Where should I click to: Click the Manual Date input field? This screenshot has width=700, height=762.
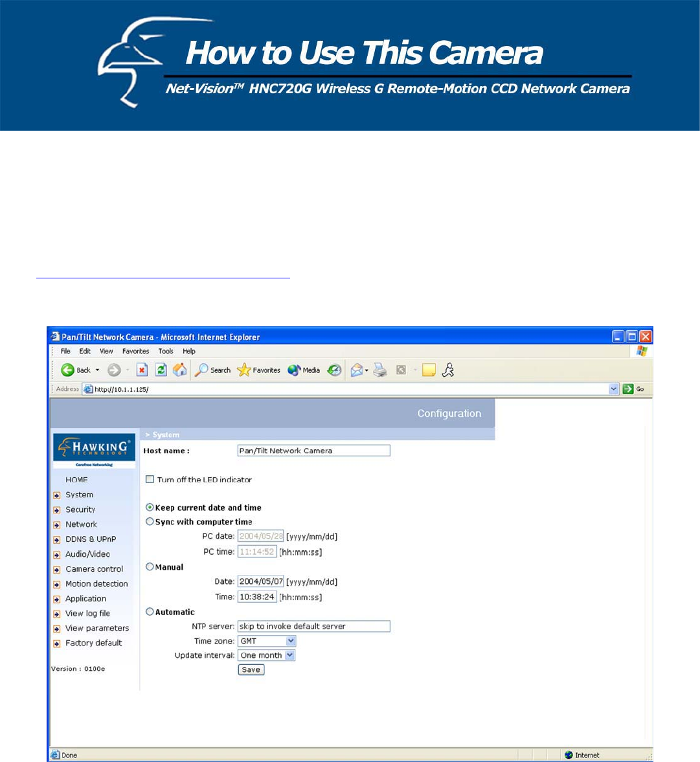(260, 581)
